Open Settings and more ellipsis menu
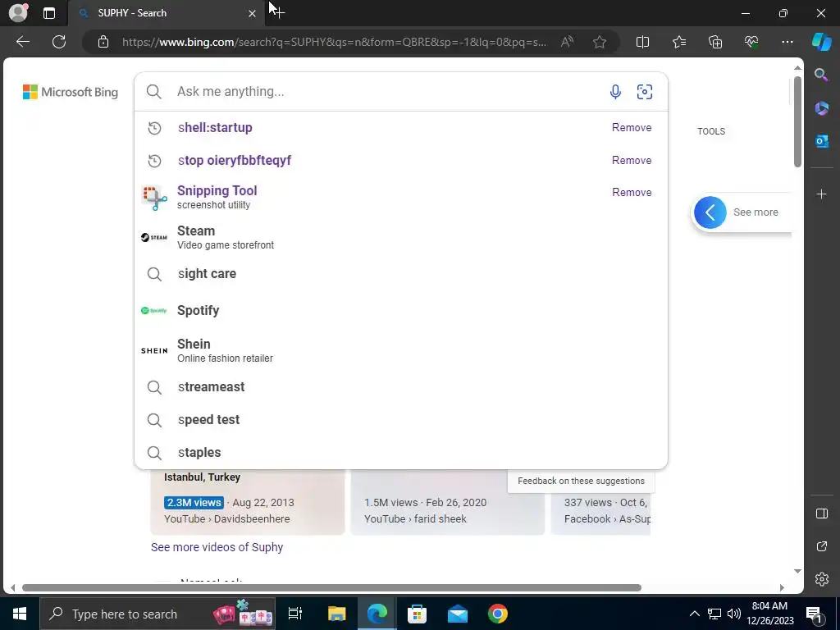 click(787, 42)
